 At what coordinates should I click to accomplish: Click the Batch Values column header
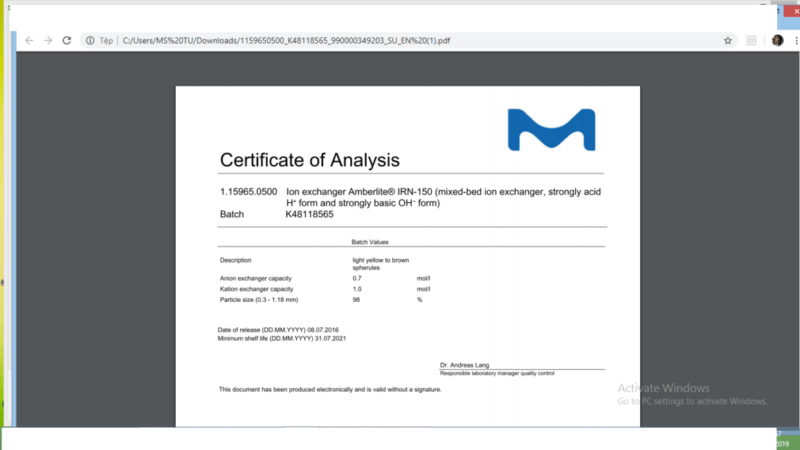click(370, 242)
